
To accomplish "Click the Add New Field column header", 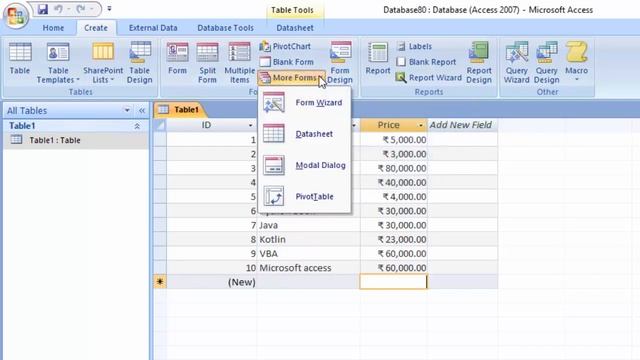I will 462,125.
